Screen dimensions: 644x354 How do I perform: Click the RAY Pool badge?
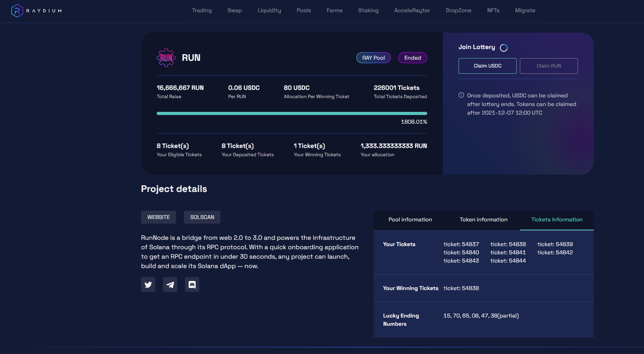point(374,58)
